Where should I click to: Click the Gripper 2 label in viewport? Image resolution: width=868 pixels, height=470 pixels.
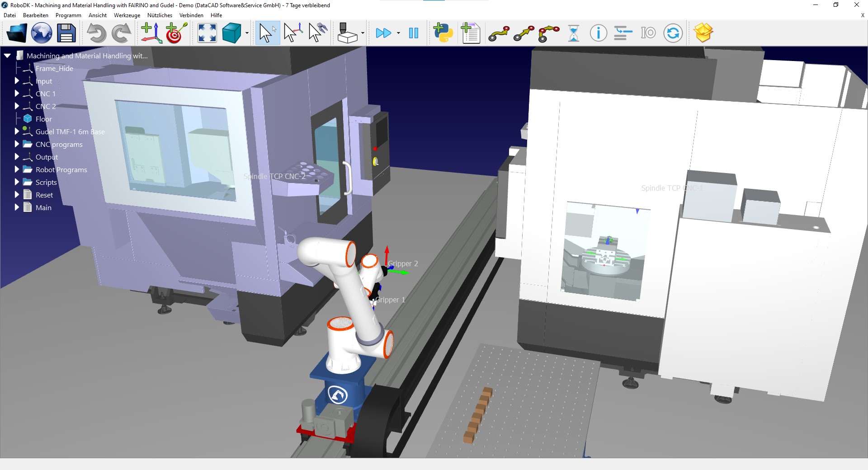pyautogui.click(x=403, y=263)
